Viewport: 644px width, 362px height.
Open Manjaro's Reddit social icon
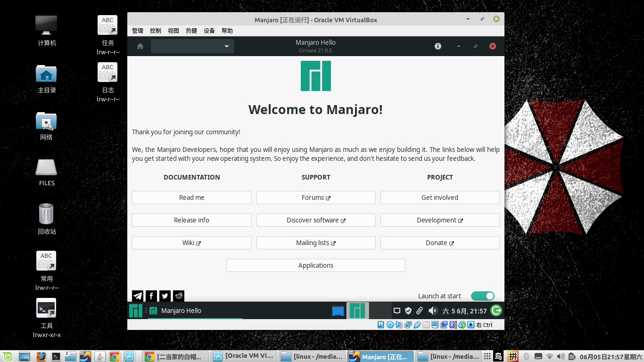tap(179, 296)
